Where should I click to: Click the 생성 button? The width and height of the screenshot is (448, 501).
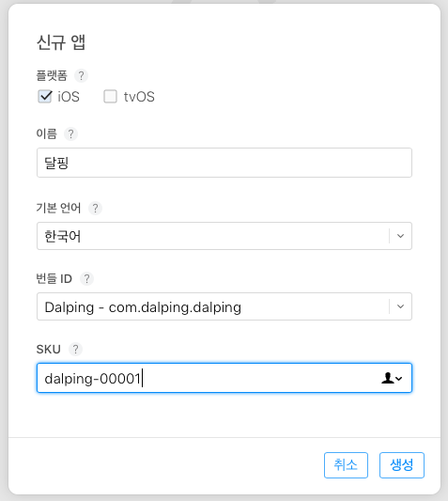pyautogui.click(x=402, y=465)
